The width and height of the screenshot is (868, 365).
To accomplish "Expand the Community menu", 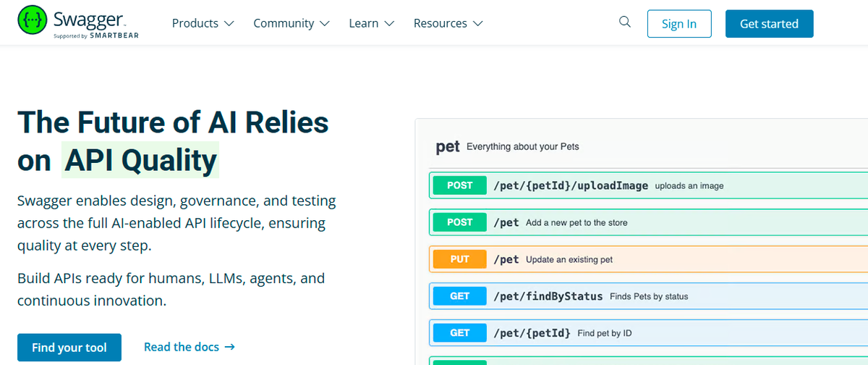I will pyautogui.click(x=292, y=23).
